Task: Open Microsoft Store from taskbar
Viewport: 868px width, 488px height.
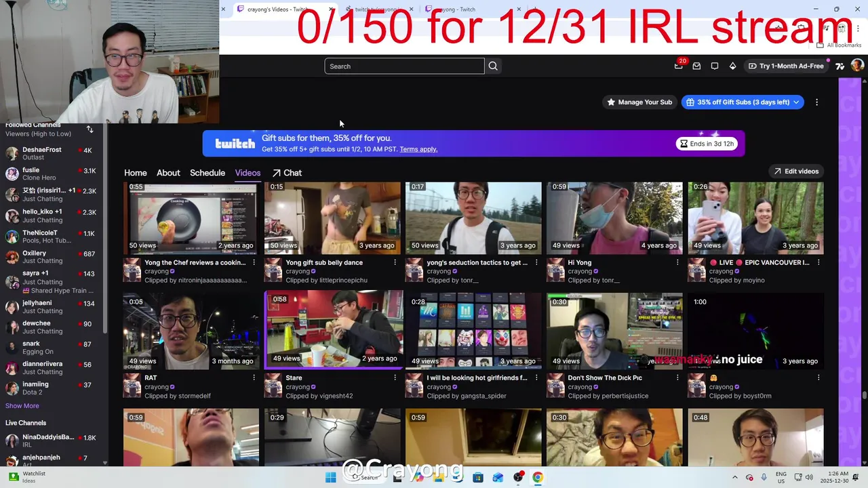Action: [x=478, y=477]
